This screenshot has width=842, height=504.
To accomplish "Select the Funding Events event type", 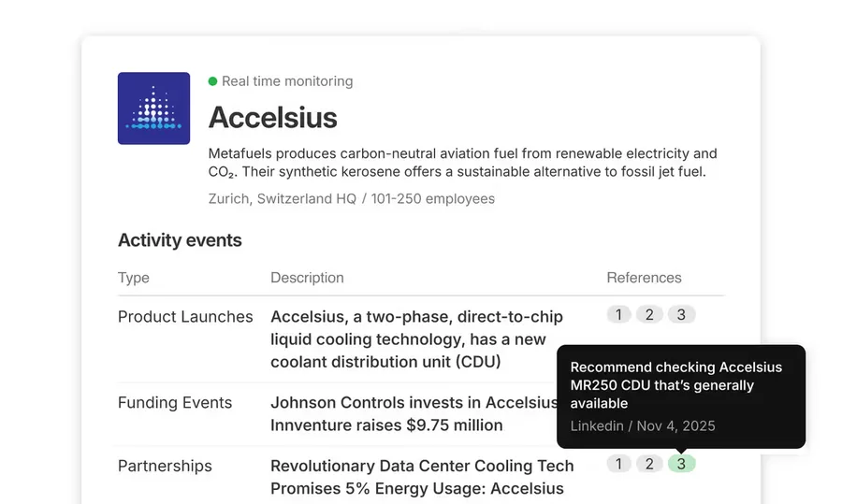I will coord(175,403).
